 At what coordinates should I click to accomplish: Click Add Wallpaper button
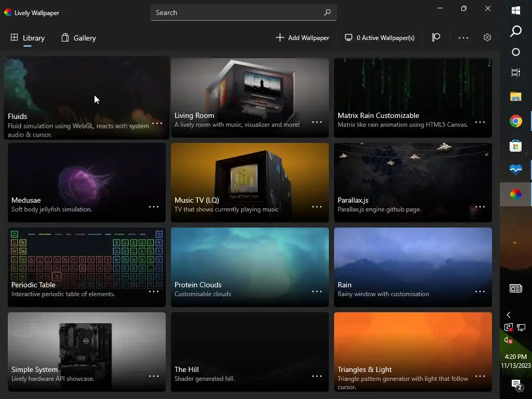[302, 37]
